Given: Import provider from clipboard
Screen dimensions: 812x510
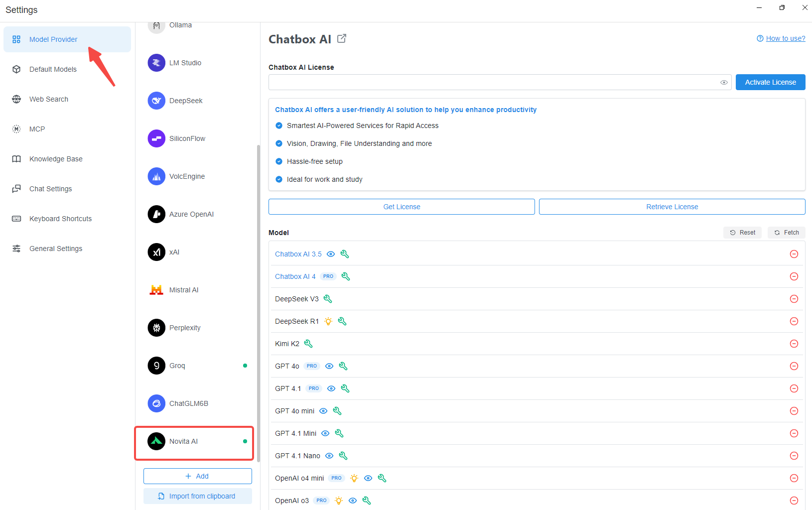Looking at the screenshot, I should click(198, 496).
